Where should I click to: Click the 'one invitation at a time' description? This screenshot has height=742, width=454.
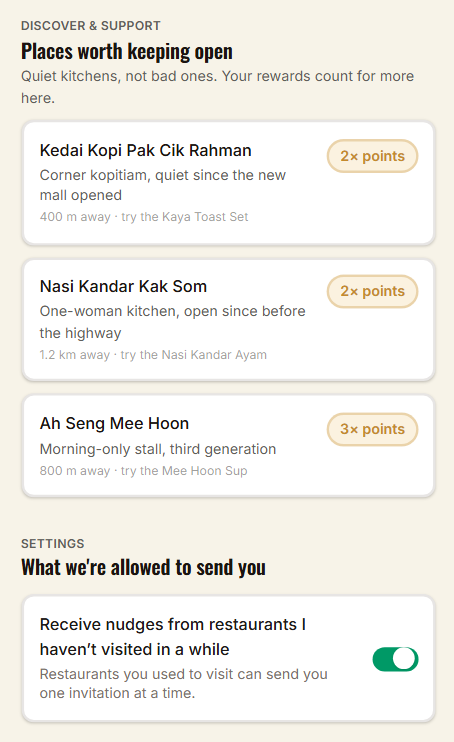pos(184,683)
